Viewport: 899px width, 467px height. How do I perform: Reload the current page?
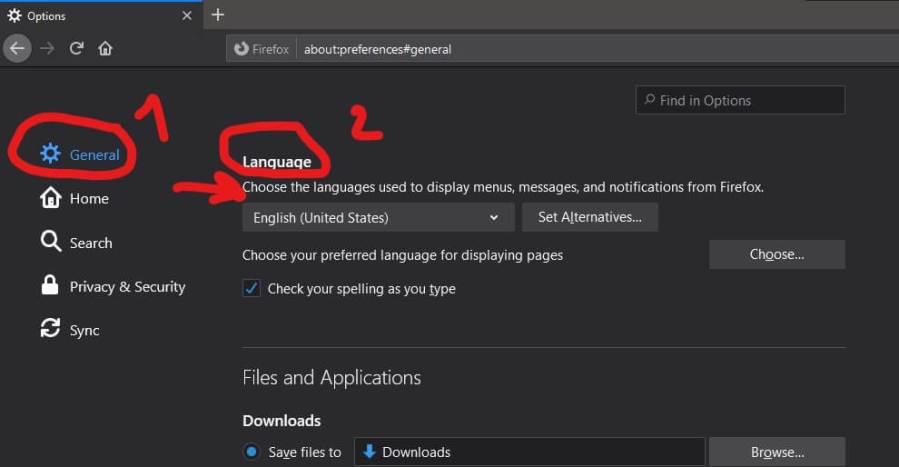[x=76, y=48]
